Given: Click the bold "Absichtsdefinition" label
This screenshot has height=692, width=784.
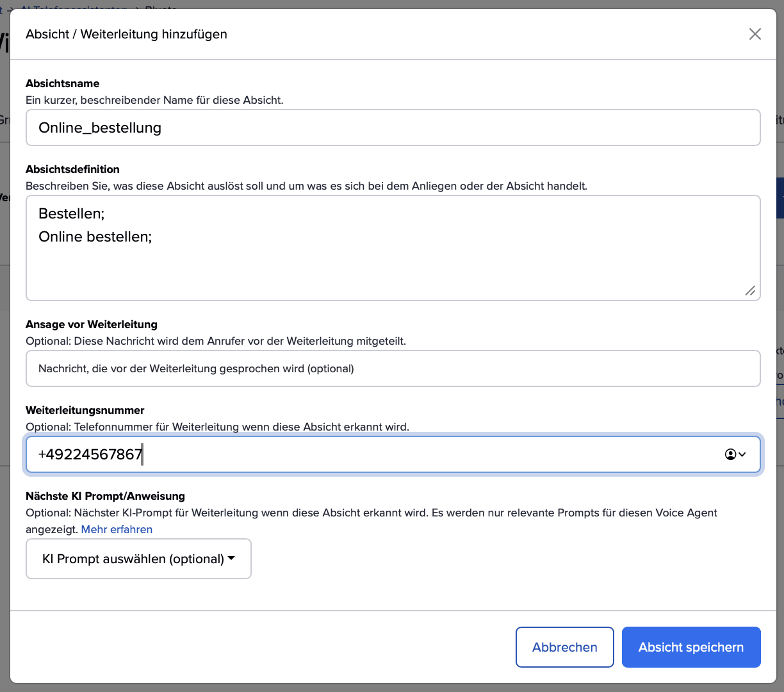Looking at the screenshot, I should pyautogui.click(x=72, y=169).
